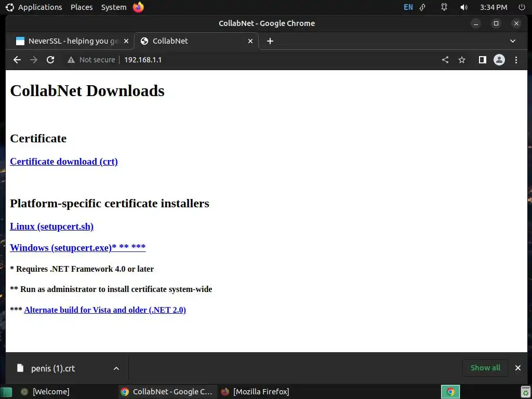Expand the tab search chevron

click(513, 41)
